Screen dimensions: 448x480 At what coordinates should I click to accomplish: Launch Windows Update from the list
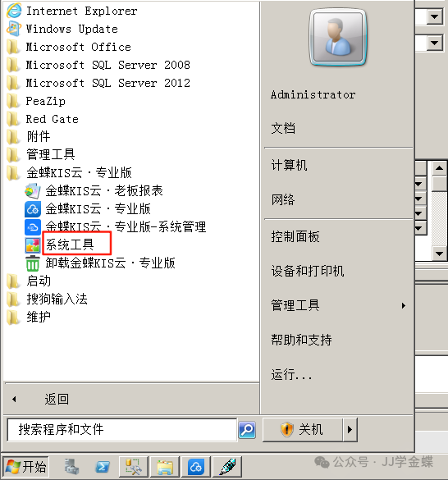coord(62,29)
